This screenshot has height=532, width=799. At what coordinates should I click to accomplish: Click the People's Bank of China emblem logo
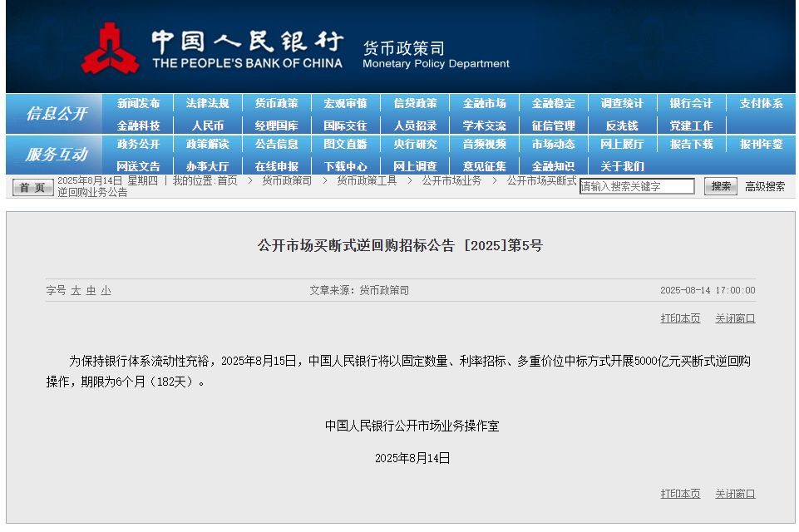112,47
